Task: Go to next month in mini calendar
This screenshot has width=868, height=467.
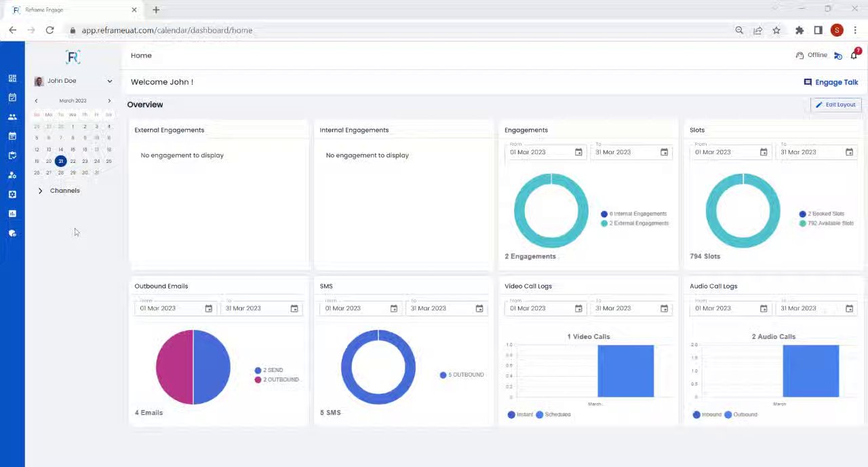Action: click(109, 100)
